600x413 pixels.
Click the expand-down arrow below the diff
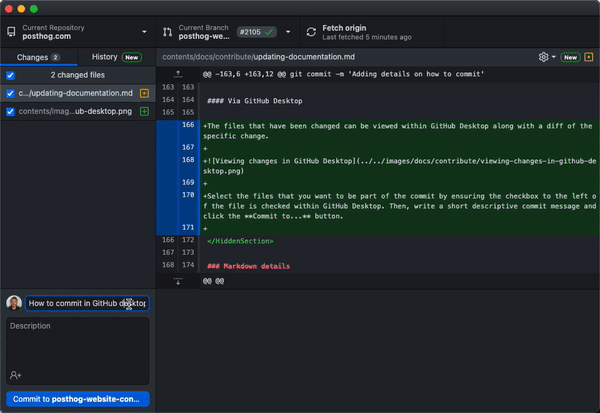pos(177,282)
